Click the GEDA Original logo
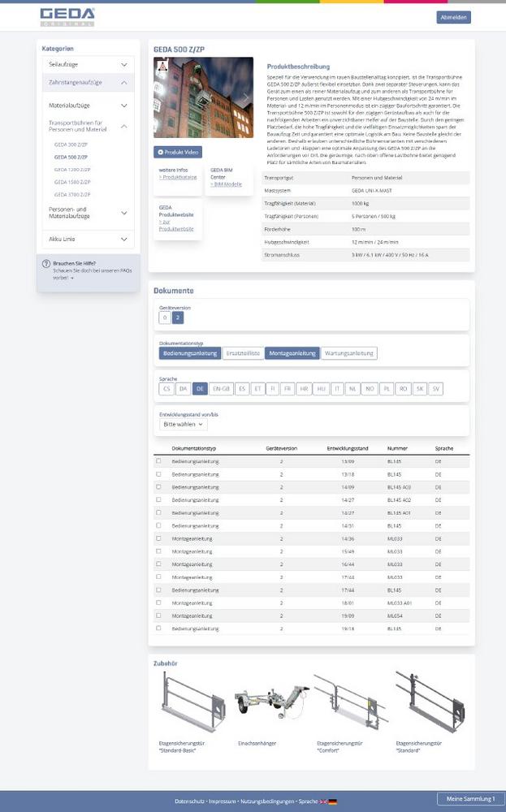 [67, 17]
